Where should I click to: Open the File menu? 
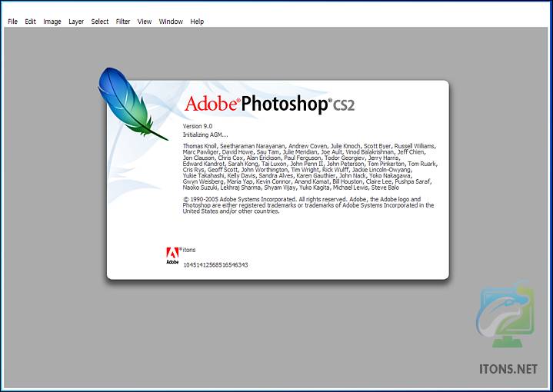coord(13,22)
